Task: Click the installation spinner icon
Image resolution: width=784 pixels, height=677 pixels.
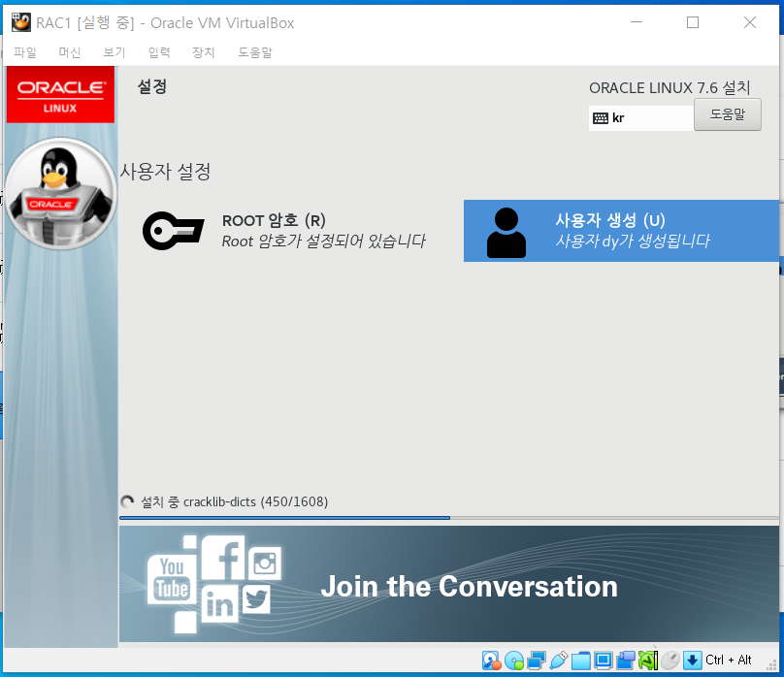Action: click(x=127, y=501)
